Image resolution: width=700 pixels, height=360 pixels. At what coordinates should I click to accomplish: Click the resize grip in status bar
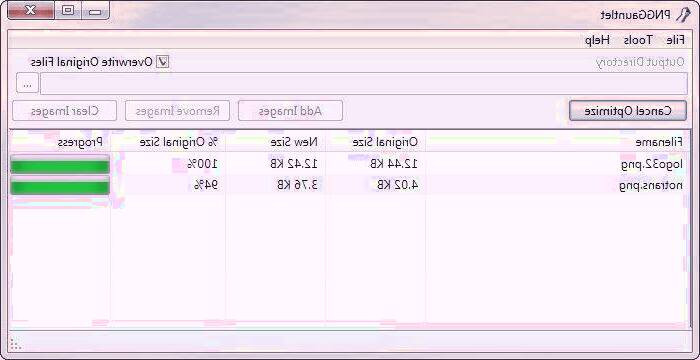point(16,345)
